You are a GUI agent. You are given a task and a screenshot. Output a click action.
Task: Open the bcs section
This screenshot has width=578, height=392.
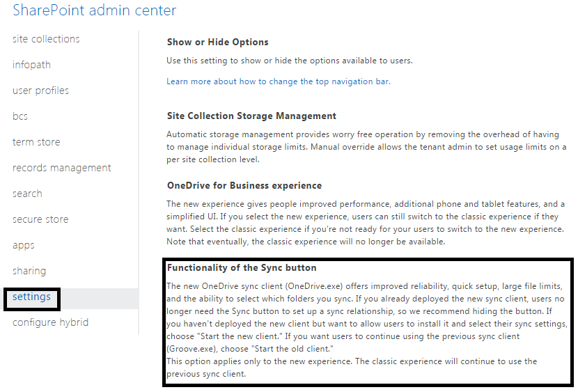20,116
